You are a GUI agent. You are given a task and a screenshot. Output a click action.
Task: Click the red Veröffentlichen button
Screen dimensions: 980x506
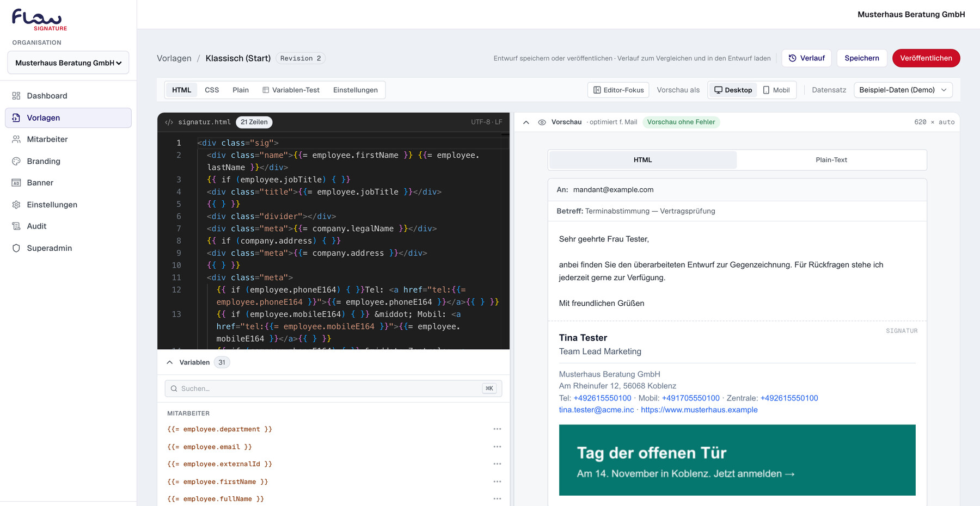click(x=926, y=58)
